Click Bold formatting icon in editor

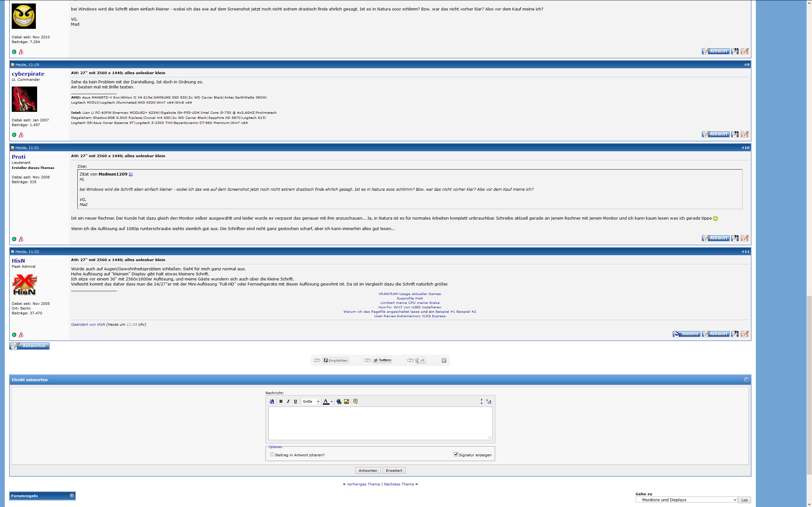(x=281, y=401)
